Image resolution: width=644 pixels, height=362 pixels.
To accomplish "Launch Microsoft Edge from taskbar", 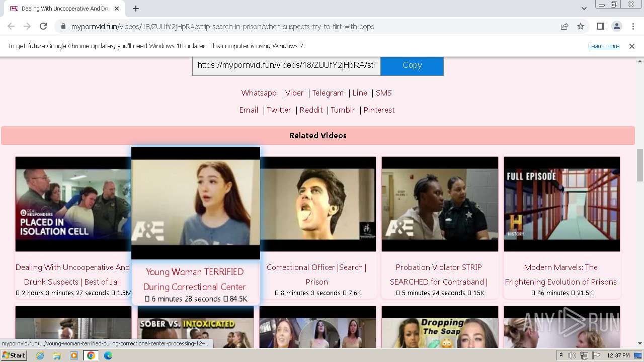I will pos(108,355).
